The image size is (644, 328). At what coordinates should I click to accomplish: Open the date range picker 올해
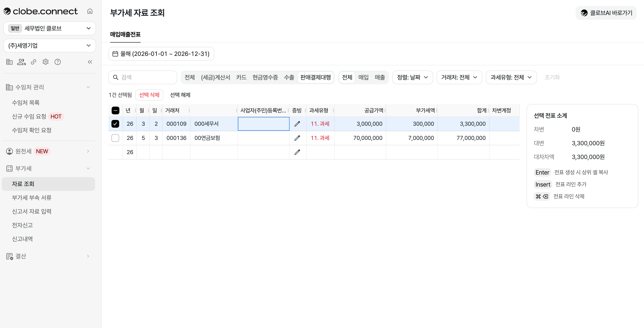click(161, 54)
